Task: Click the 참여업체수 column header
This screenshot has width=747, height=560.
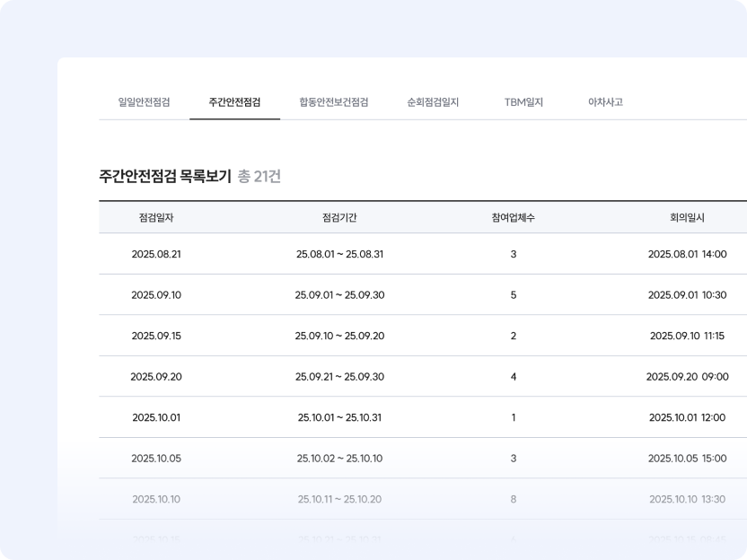Action: [514, 217]
